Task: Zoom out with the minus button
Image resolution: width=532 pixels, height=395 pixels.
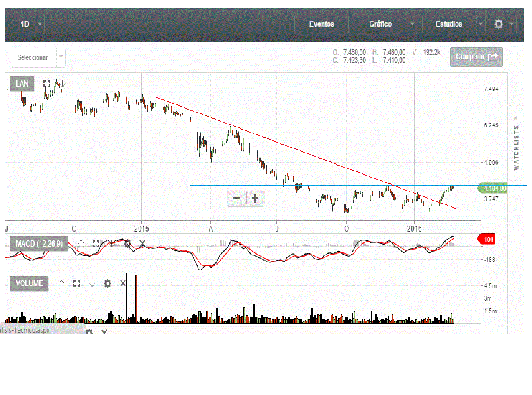Action: (236, 198)
